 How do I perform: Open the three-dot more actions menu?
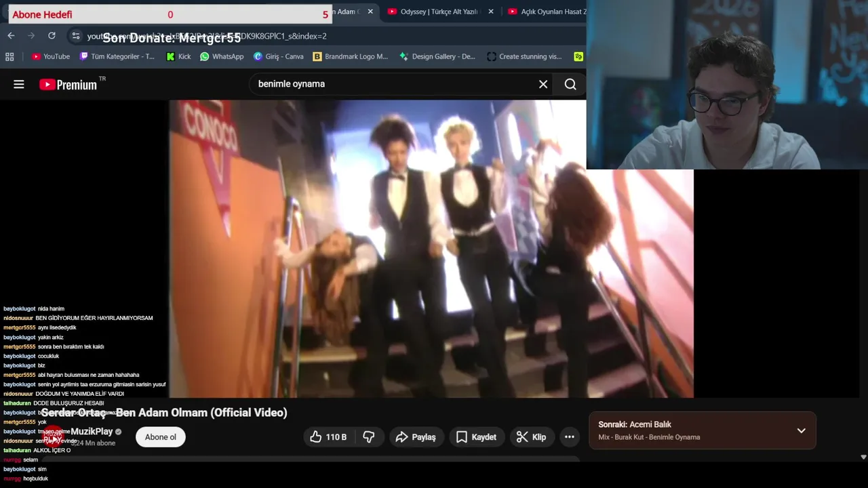[x=570, y=437]
